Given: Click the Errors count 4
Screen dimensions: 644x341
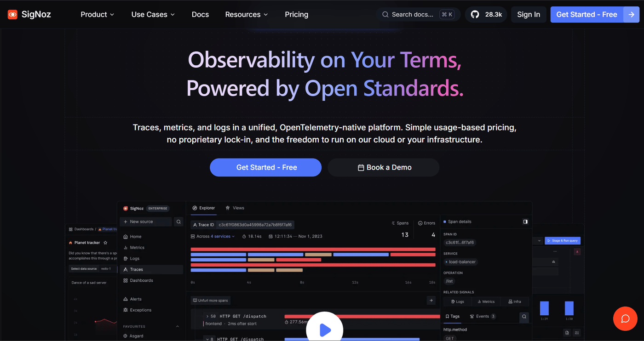Looking at the screenshot, I should point(433,235).
